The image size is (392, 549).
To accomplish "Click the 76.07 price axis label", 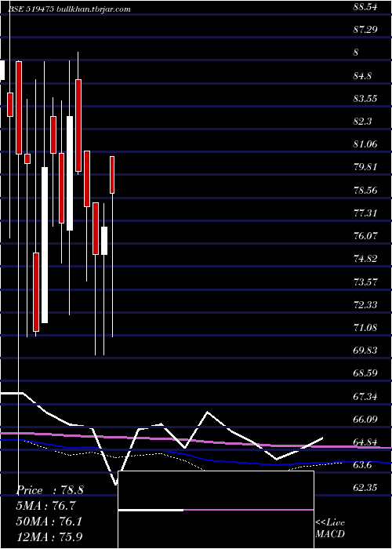I will click(365, 235).
